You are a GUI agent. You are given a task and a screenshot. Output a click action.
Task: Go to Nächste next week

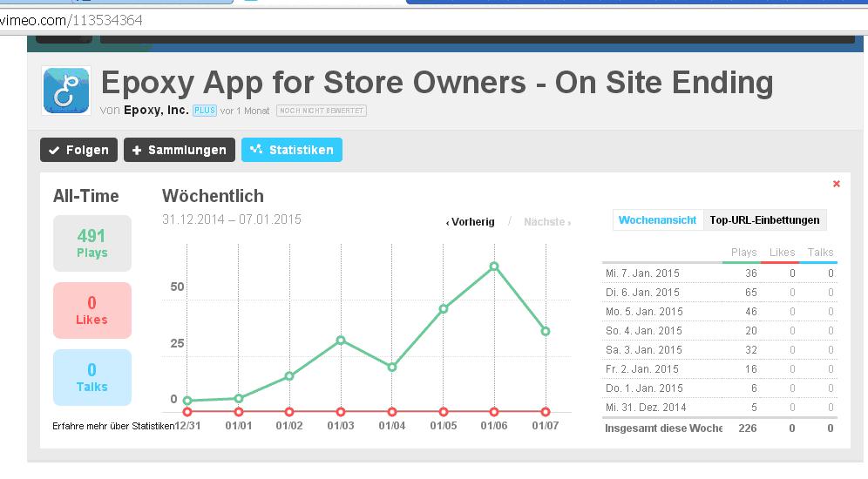pyautogui.click(x=547, y=222)
